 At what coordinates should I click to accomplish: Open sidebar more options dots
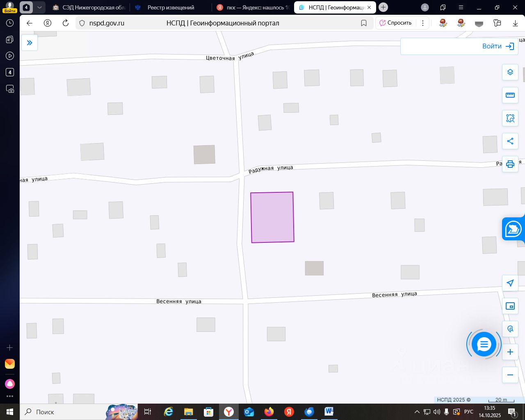click(10, 396)
